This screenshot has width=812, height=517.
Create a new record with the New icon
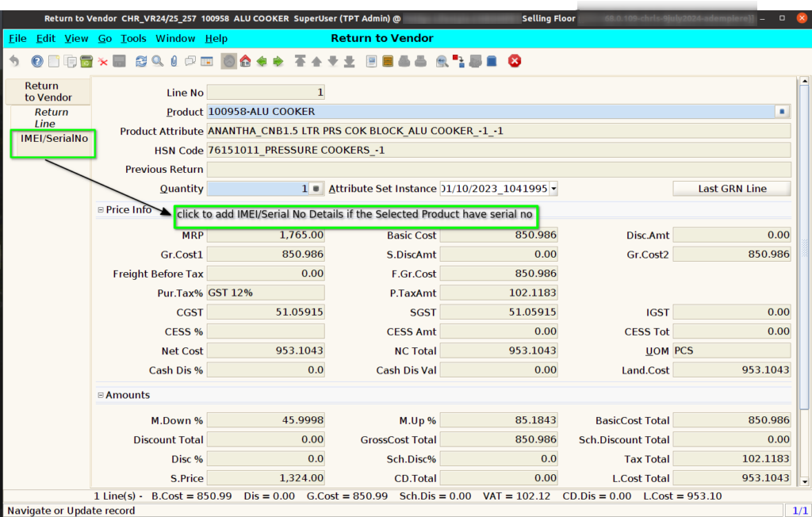[53, 61]
